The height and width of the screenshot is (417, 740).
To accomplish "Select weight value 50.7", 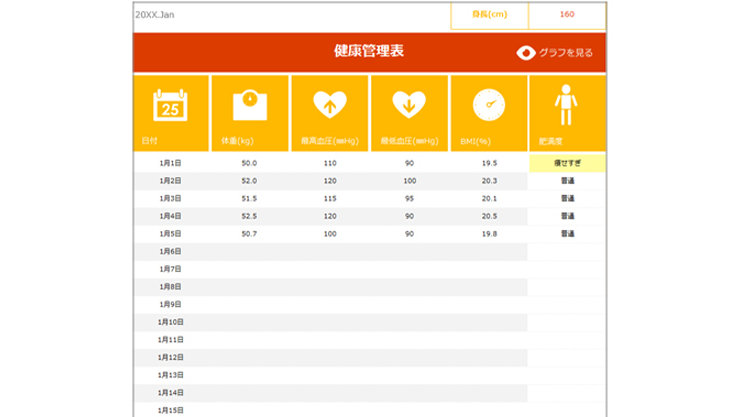I will (x=249, y=234).
